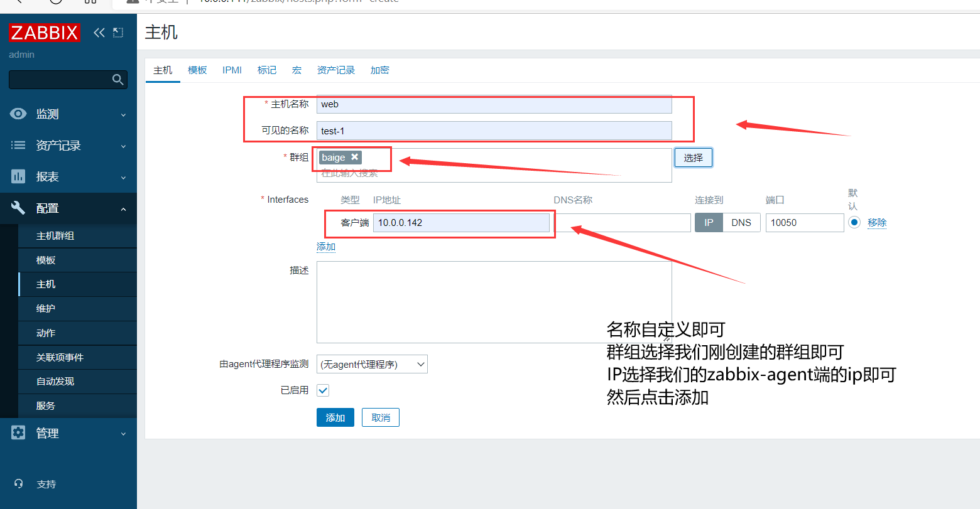Click the Configuration wrench icon
The width and height of the screenshot is (980, 509).
(x=18, y=208)
